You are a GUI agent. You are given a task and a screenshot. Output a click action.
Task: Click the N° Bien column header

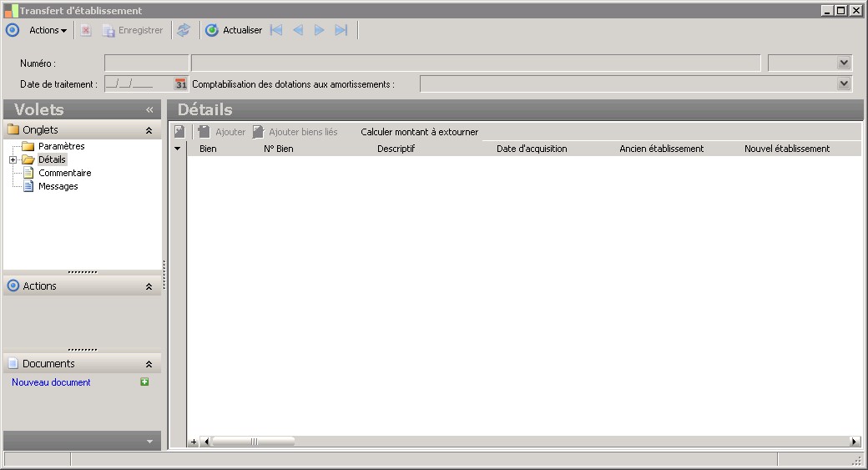(279, 149)
